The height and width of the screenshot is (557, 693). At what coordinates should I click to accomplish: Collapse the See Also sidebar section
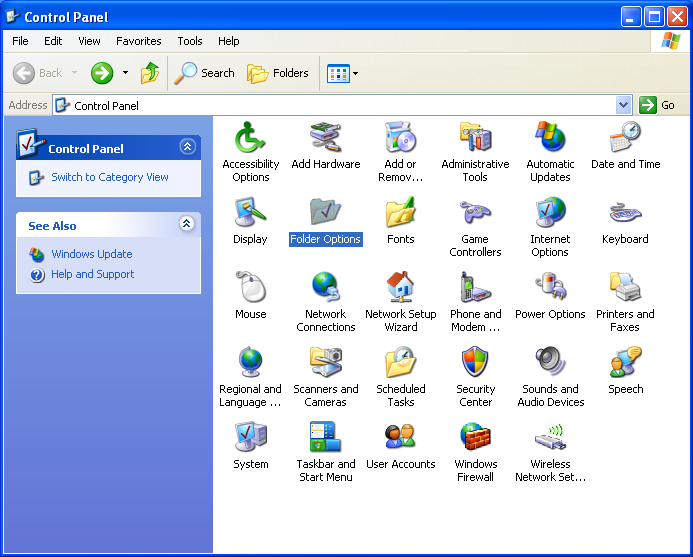187,224
